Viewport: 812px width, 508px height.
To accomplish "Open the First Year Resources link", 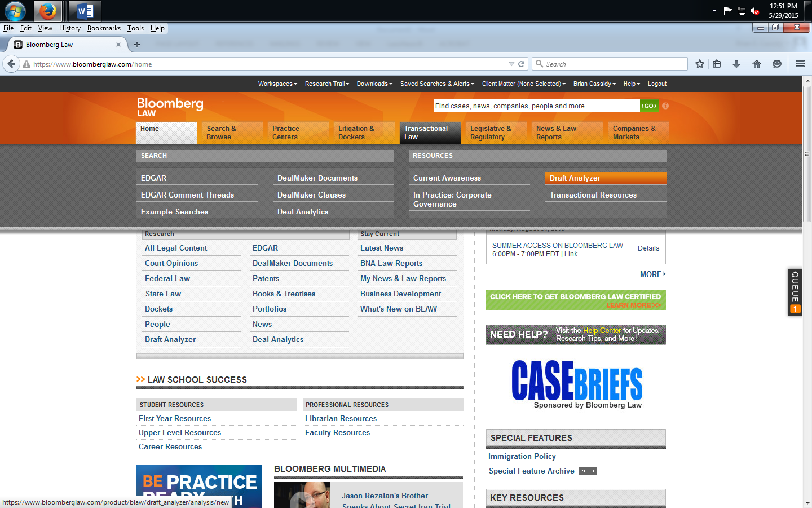I will pos(175,418).
